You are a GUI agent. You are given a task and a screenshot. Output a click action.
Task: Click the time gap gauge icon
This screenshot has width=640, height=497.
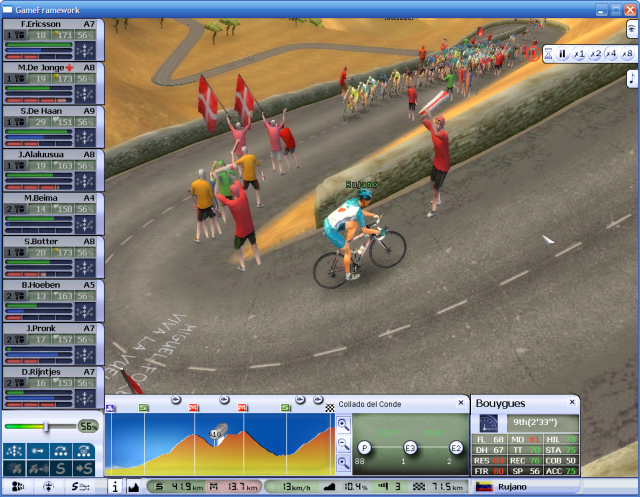pos(489,423)
